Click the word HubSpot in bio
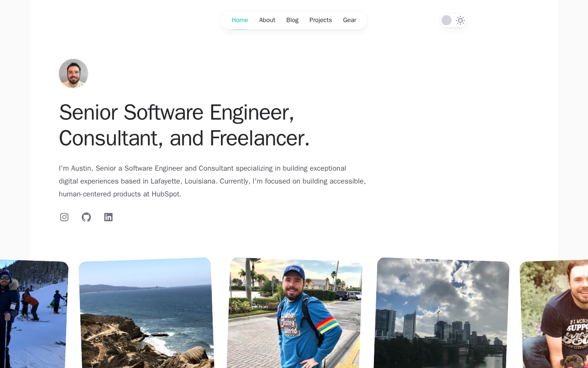This screenshot has width=588, height=368. (x=166, y=194)
